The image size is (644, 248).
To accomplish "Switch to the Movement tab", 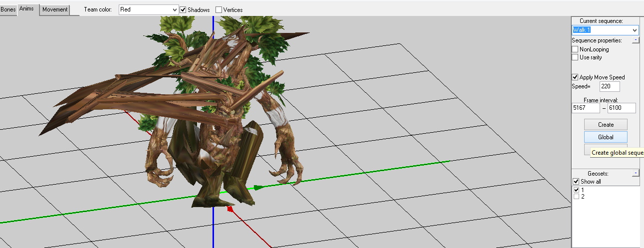I will (55, 9).
